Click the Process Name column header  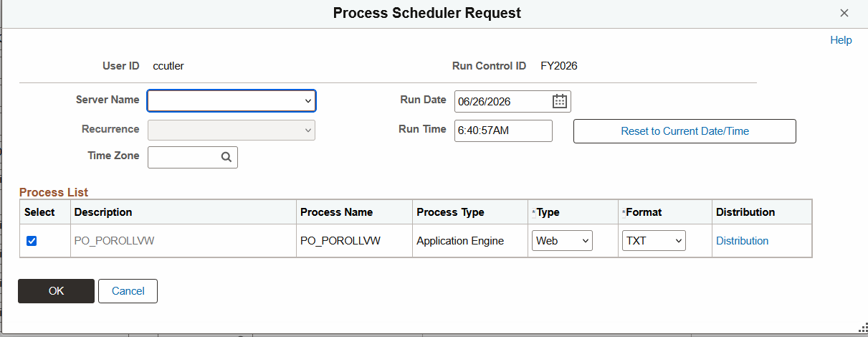point(336,212)
